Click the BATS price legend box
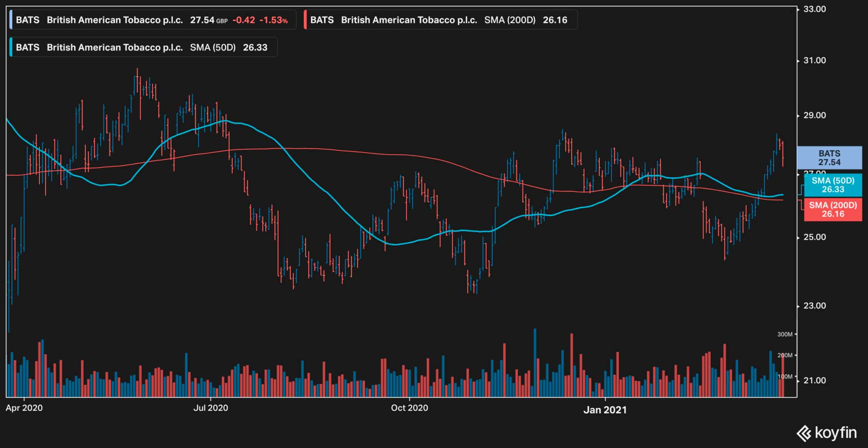The width and height of the screenshot is (868, 448). click(x=153, y=20)
